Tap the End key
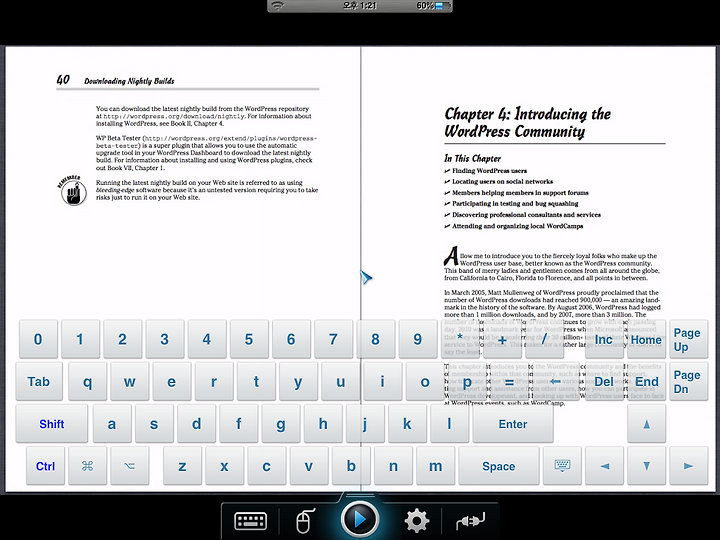Viewport: 720px width, 540px height. [647, 382]
